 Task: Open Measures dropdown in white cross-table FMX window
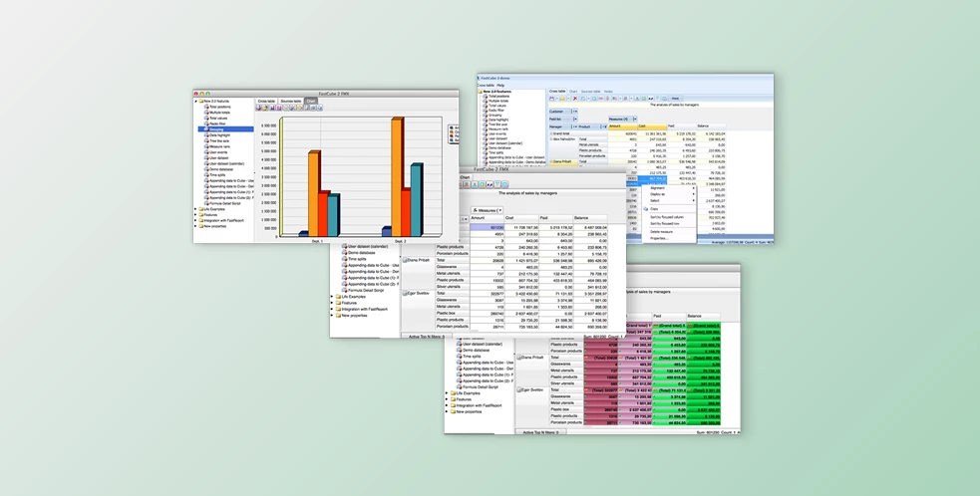coord(500,210)
